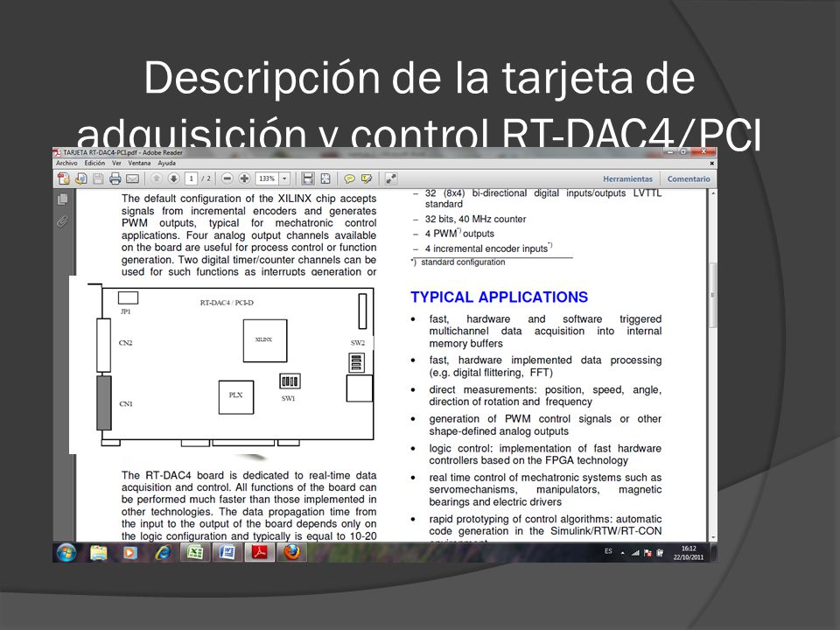This screenshot has width=840, height=630.
Task: Open the Edición menu
Action: coord(94,163)
